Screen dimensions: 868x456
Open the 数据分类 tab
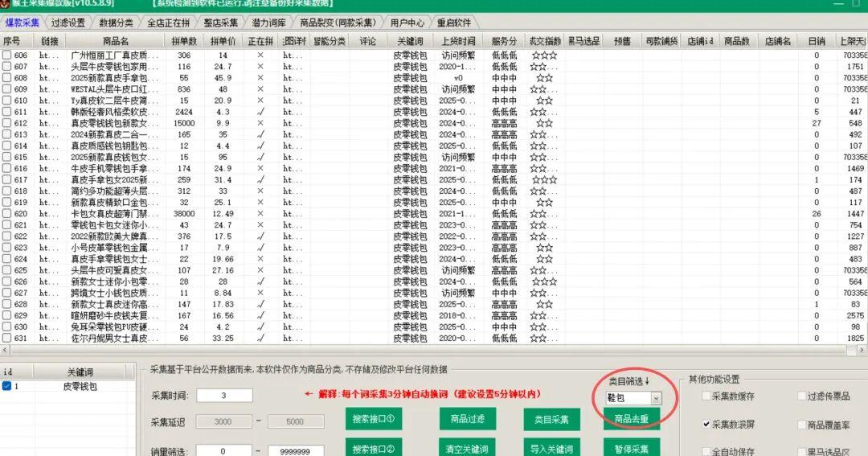click(x=116, y=23)
